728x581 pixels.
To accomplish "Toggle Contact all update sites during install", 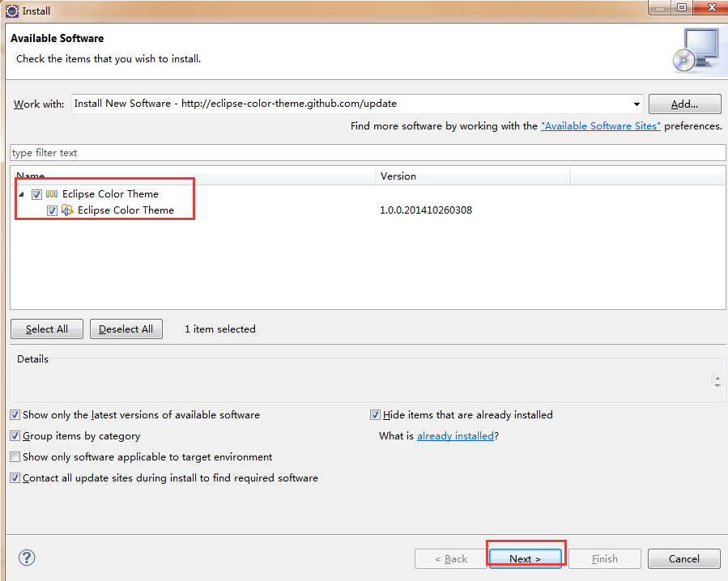I will [15, 478].
